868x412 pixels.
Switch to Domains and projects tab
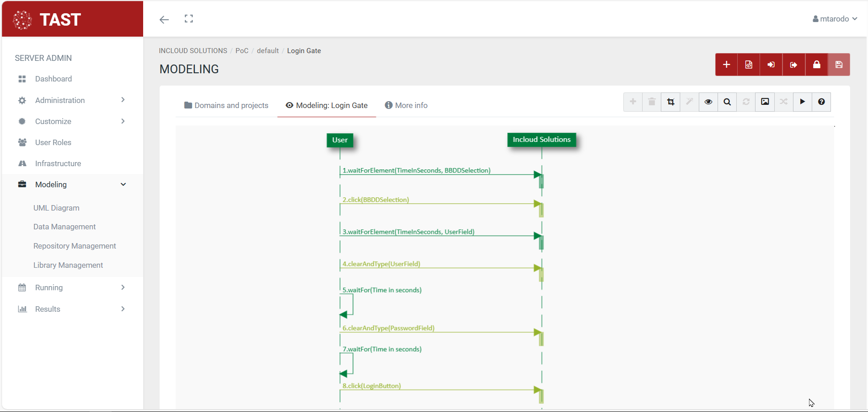(226, 105)
